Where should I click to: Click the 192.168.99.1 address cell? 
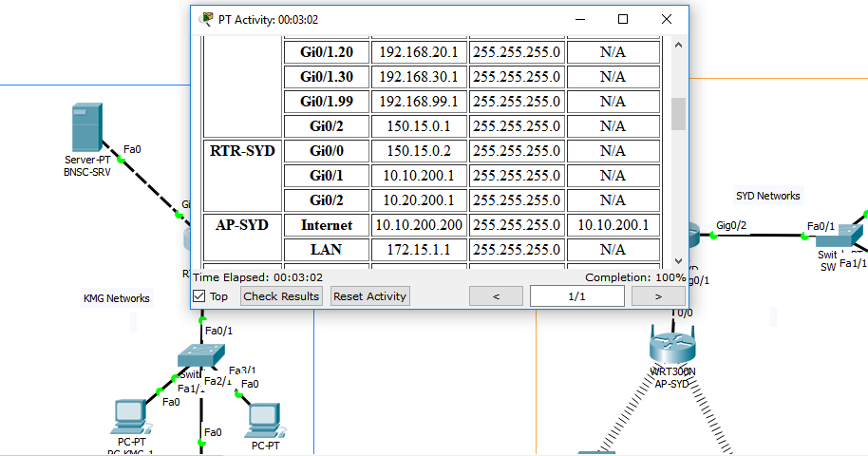click(419, 102)
